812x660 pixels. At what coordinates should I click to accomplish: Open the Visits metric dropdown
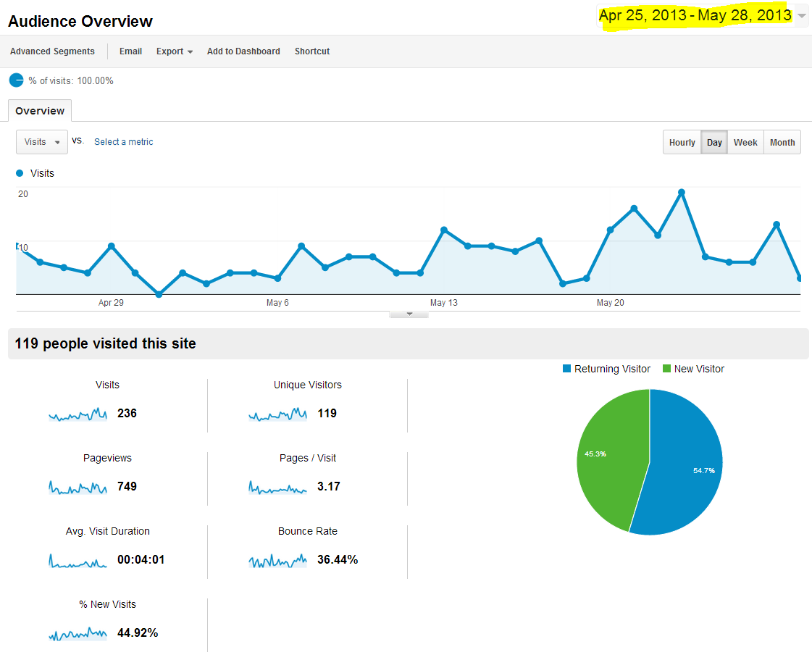pos(42,142)
